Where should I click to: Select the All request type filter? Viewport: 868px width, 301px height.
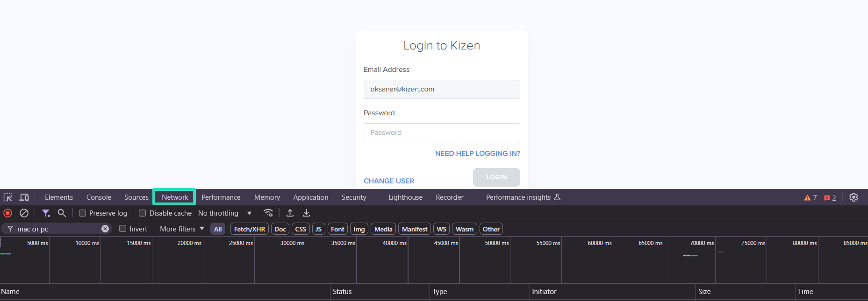218,229
